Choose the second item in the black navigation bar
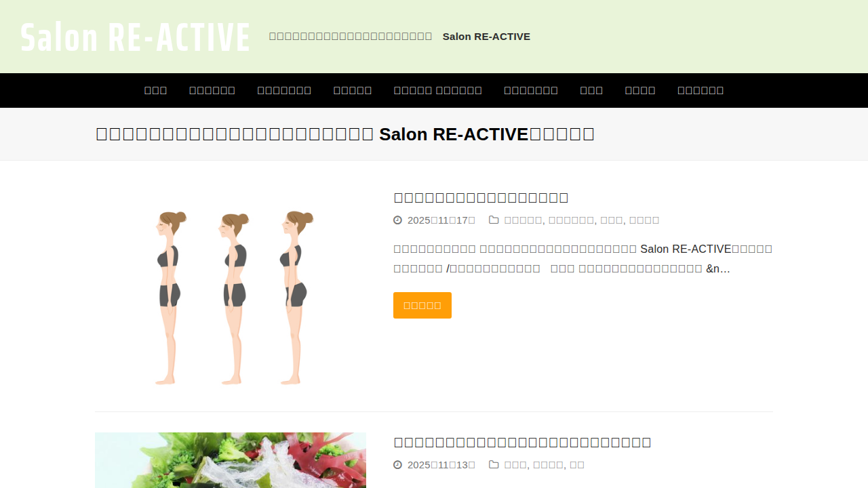This screenshot has height=488, width=868. (212, 90)
